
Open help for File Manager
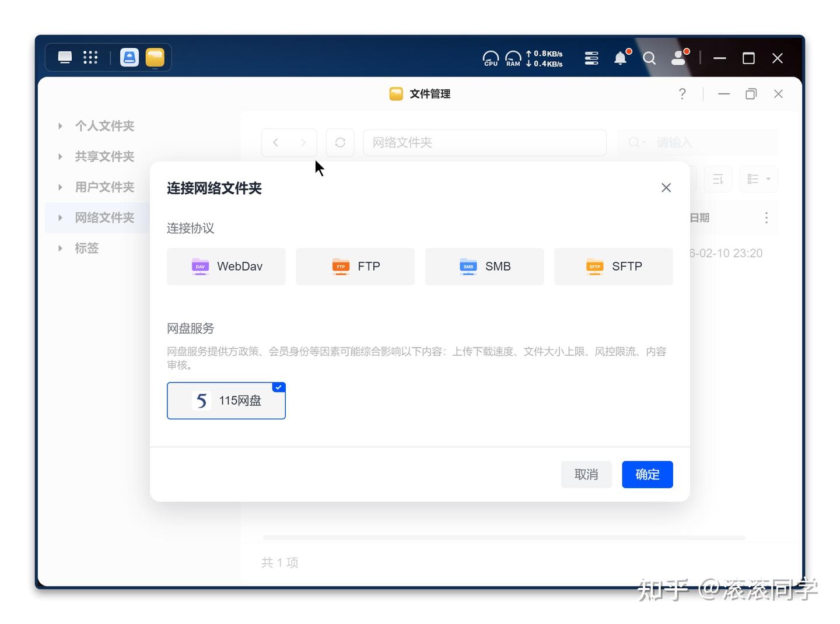coord(682,94)
